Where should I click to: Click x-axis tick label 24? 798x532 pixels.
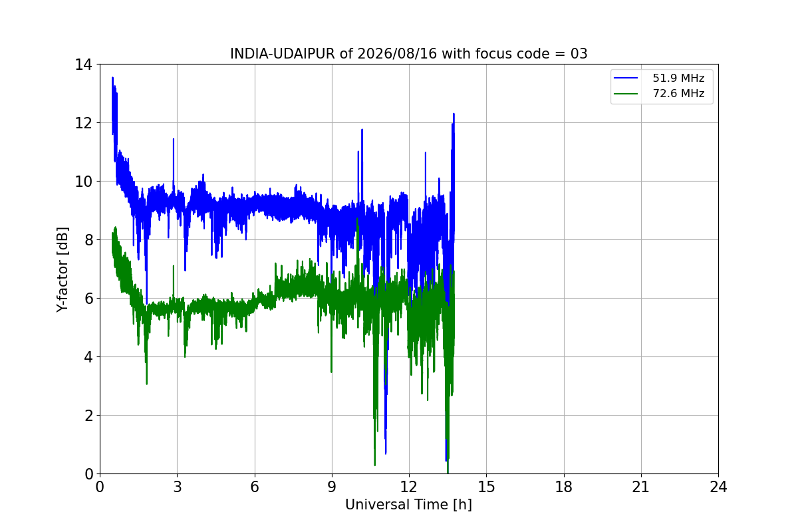coord(718,487)
